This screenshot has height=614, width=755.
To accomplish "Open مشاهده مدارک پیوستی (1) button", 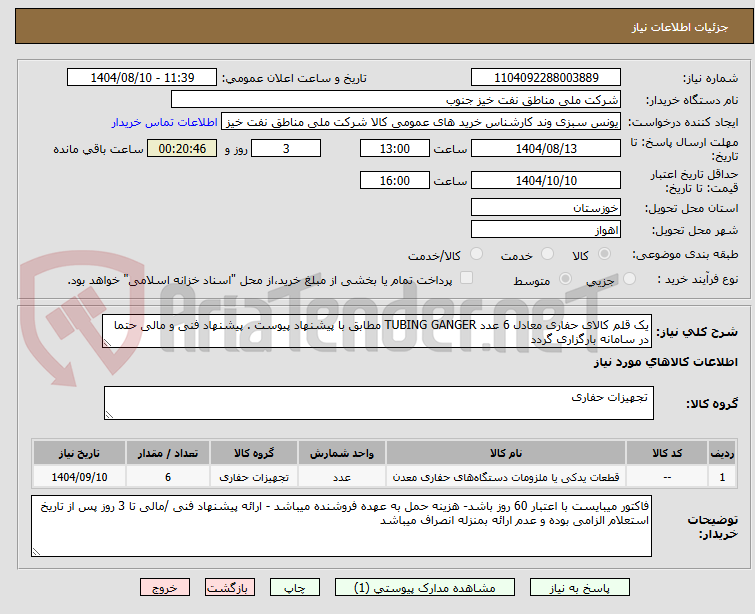I will (x=425, y=588).
